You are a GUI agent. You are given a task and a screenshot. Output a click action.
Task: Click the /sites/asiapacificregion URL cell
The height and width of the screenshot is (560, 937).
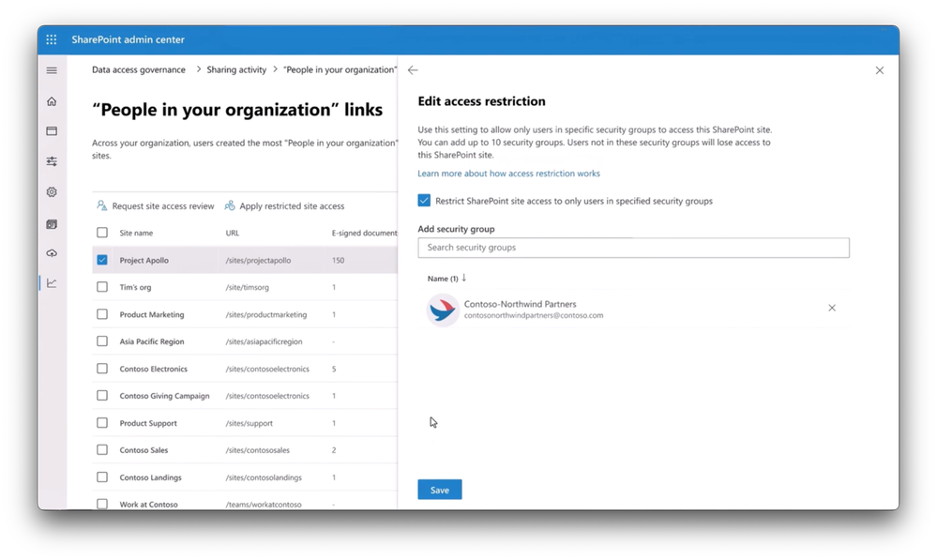coord(264,341)
